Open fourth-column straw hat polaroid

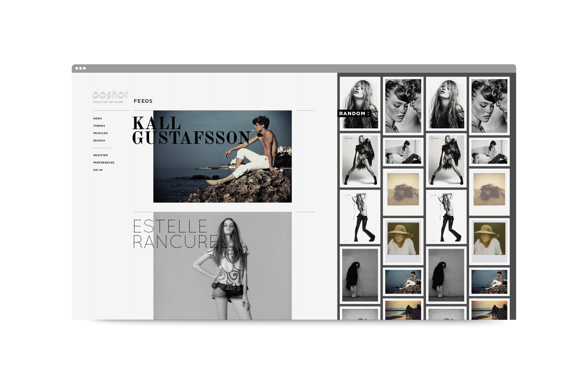coord(489,241)
